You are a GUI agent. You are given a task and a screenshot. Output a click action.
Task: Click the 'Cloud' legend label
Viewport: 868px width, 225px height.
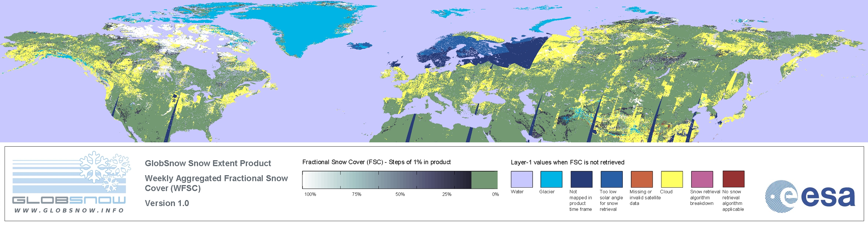click(666, 192)
